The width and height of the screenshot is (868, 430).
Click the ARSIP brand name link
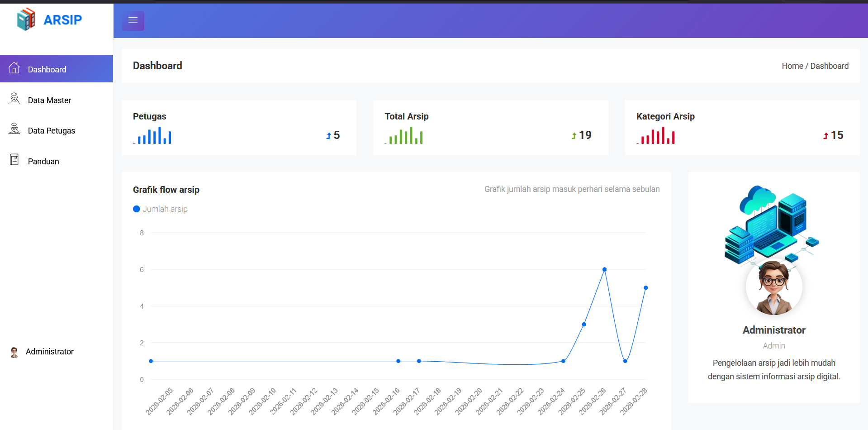62,20
